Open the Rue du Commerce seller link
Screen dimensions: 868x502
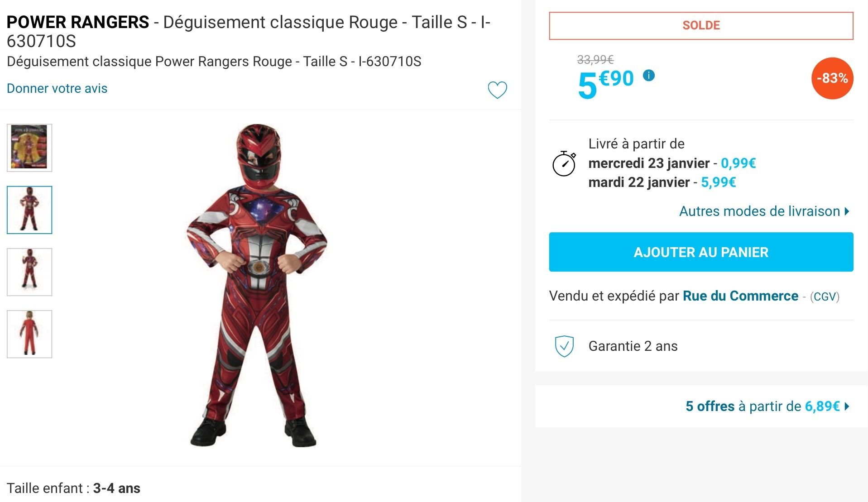point(740,296)
